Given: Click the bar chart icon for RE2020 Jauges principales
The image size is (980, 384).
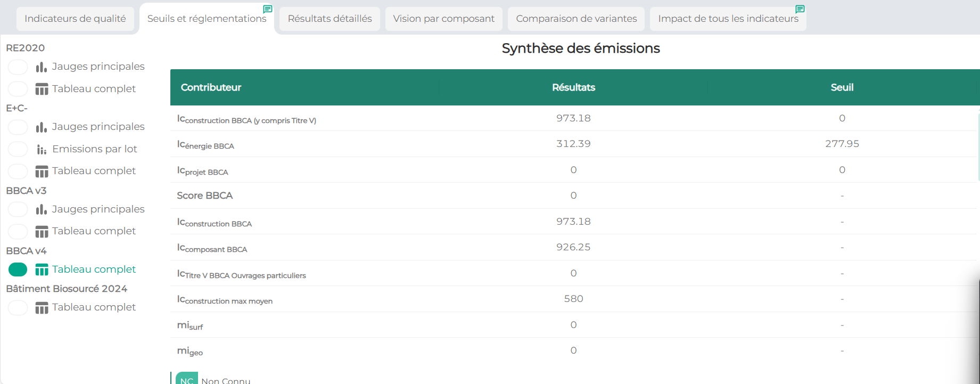Looking at the screenshot, I should [42, 67].
